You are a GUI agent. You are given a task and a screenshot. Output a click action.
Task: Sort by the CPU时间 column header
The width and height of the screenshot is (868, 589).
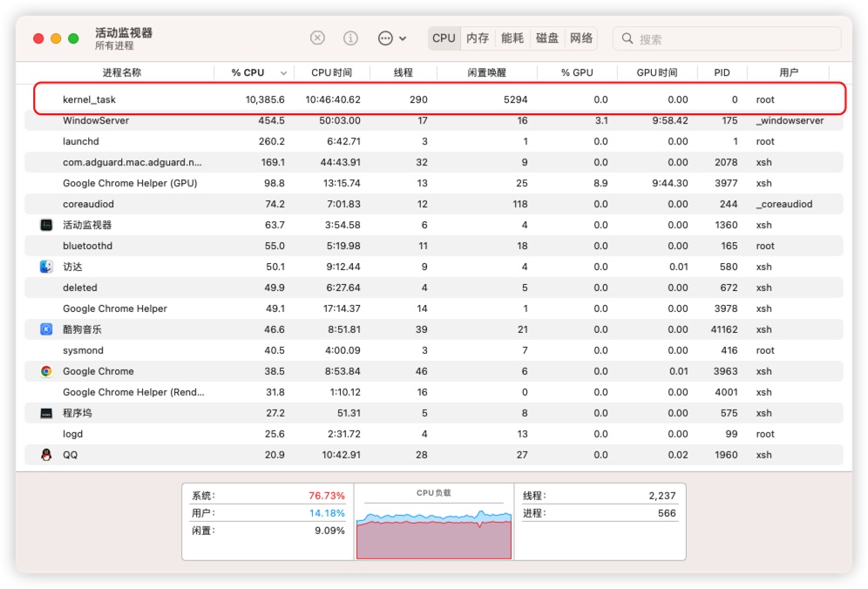pos(331,72)
